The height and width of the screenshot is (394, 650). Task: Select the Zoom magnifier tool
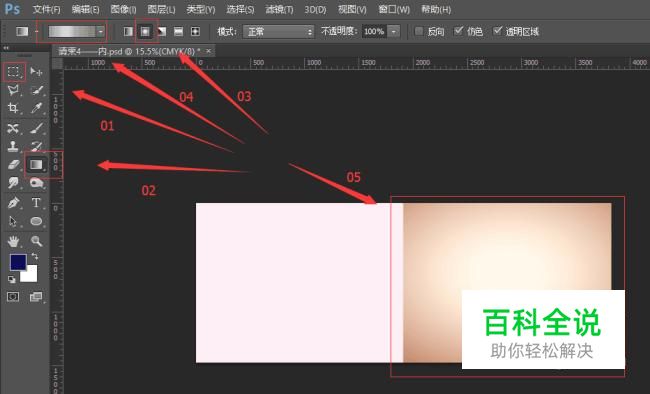click(36, 241)
